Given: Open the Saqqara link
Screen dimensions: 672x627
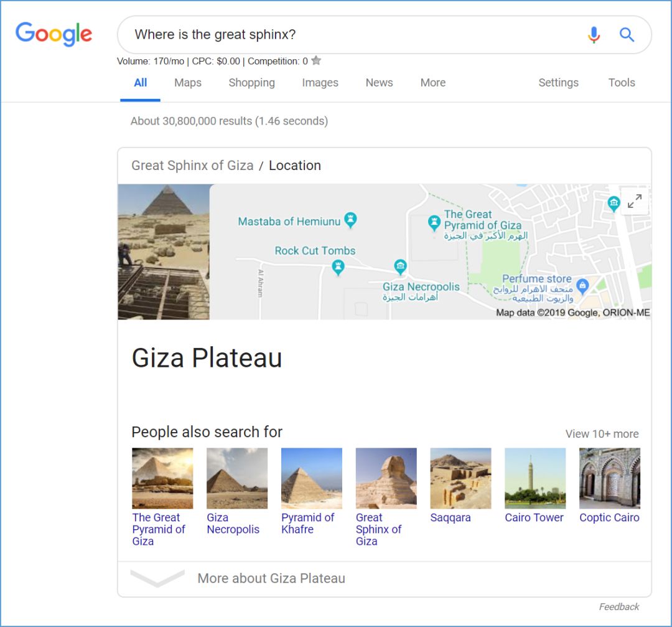Looking at the screenshot, I should (x=450, y=517).
